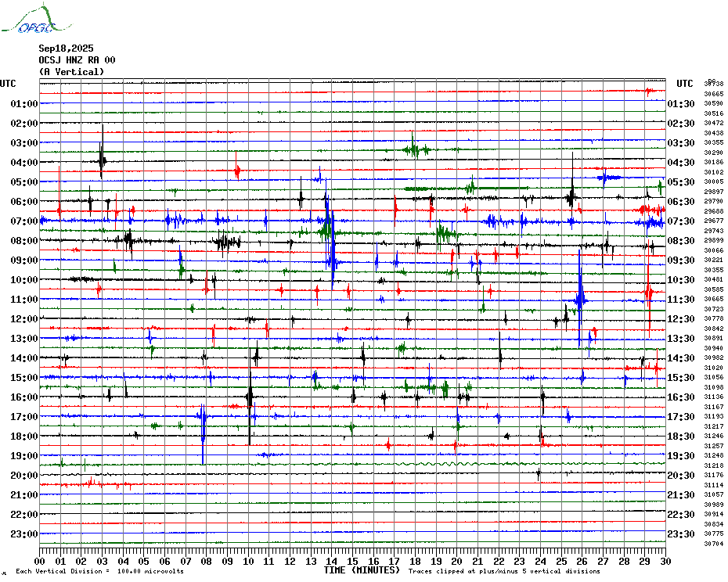Screen dimensions: 728x582
Task: Click the '22:30' label on right axis
Action: (x=681, y=514)
